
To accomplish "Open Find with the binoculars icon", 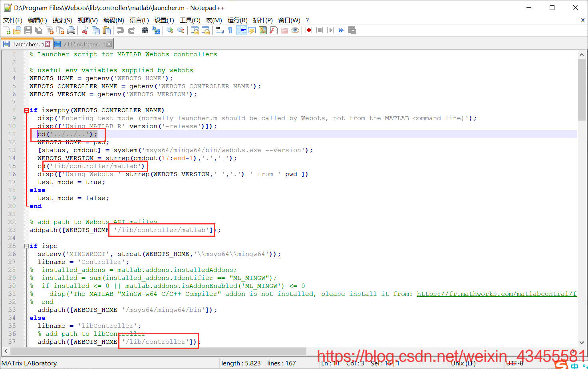I will [145, 30].
